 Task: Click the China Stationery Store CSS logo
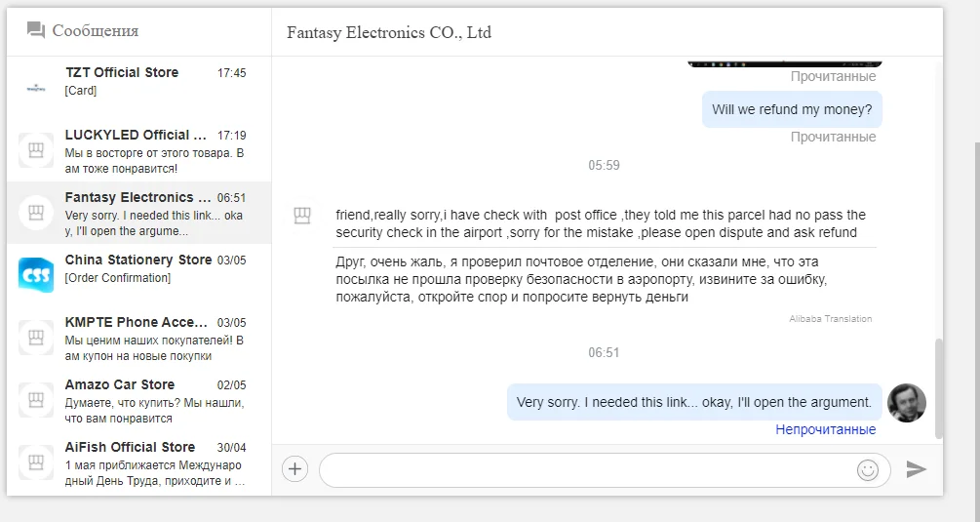point(36,274)
